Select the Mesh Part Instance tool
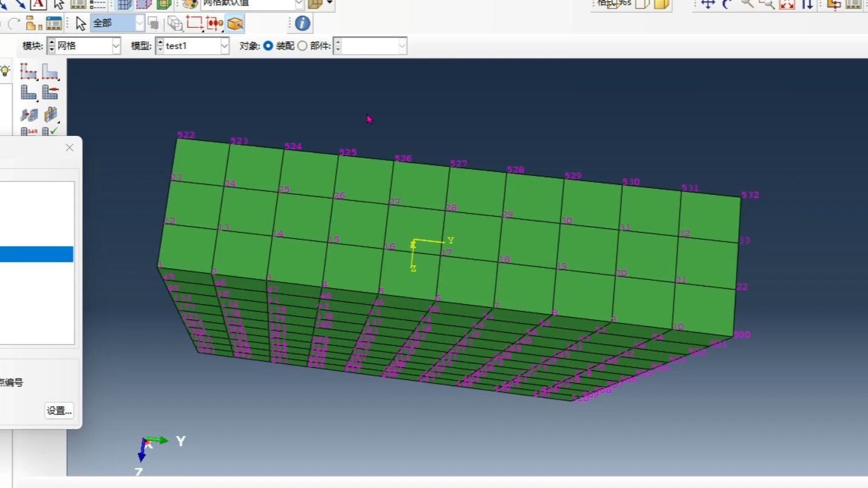Viewport: 868px width, 488px height. [x=29, y=92]
